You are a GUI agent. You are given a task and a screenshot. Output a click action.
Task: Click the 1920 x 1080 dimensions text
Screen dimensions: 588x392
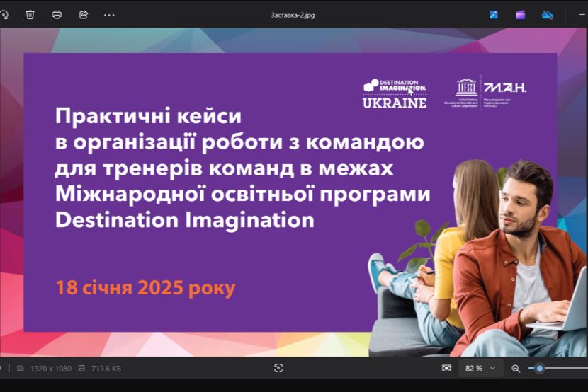pos(51,369)
